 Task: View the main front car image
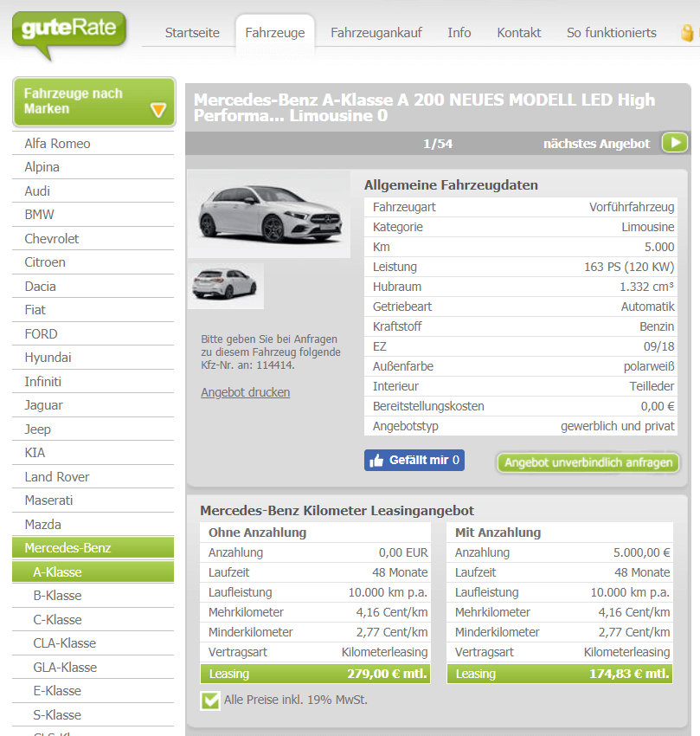269,214
